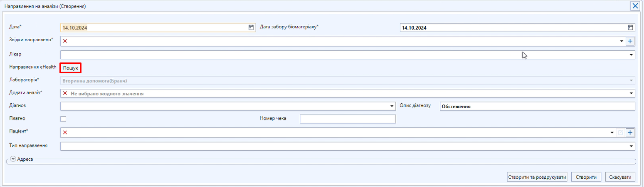Open calendar for Дата забору біоматеріалу

click(x=630, y=27)
